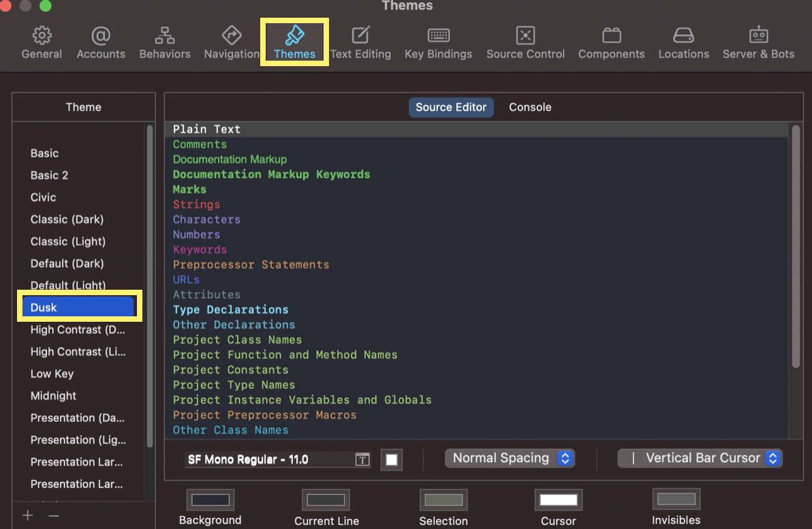Add a new theme with plus button

click(x=28, y=515)
